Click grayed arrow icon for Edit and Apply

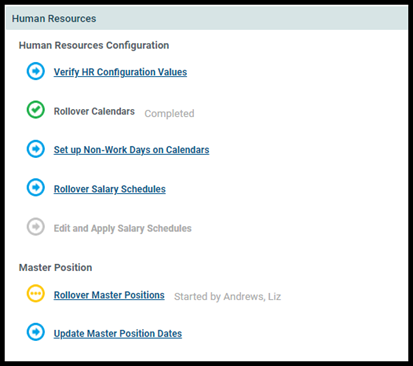coord(36,227)
